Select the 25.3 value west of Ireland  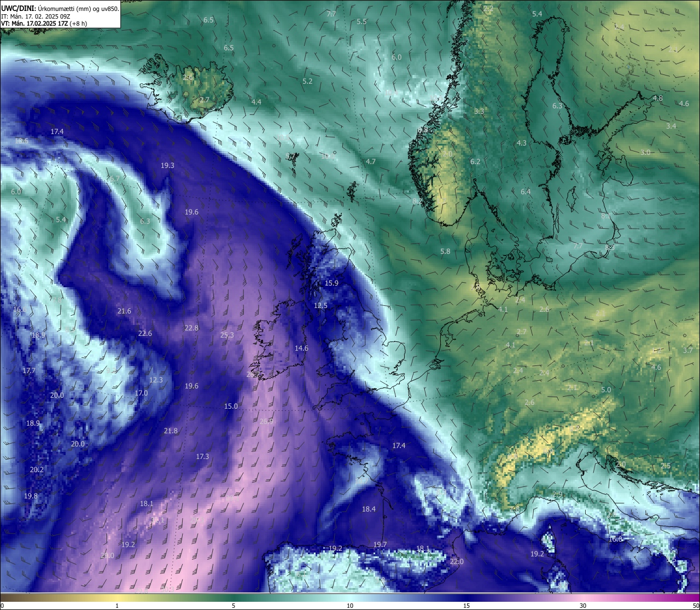pos(227,335)
